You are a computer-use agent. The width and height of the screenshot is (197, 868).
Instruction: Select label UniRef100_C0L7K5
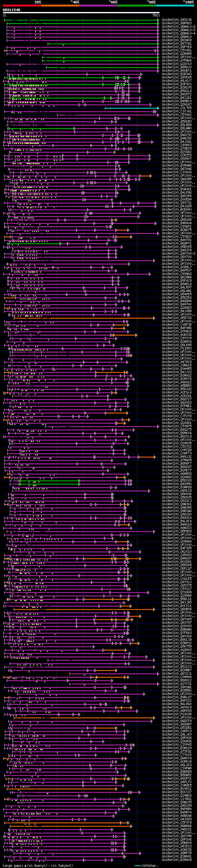pyautogui.click(x=176, y=108)
